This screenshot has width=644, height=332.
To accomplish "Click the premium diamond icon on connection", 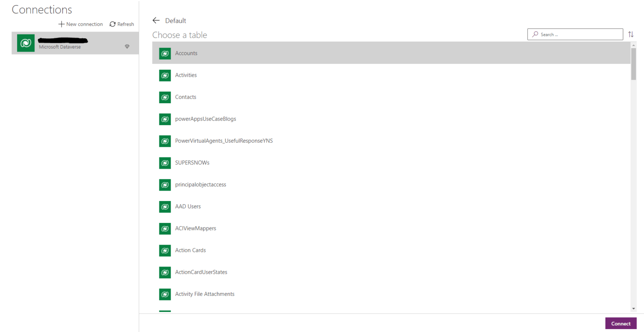I will (x=127, y=47).
